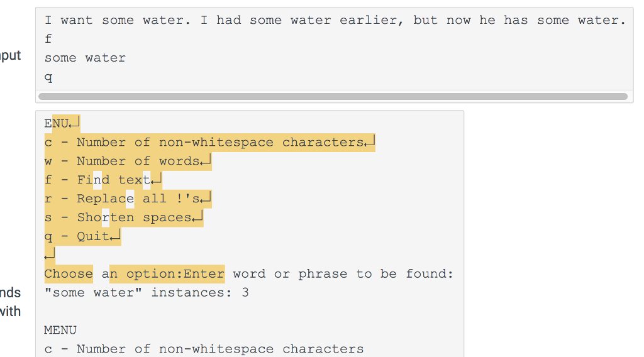Click the standalone newline symbol on blank line
Viewport: 644px width, 357px height.
tap(50, 255)
